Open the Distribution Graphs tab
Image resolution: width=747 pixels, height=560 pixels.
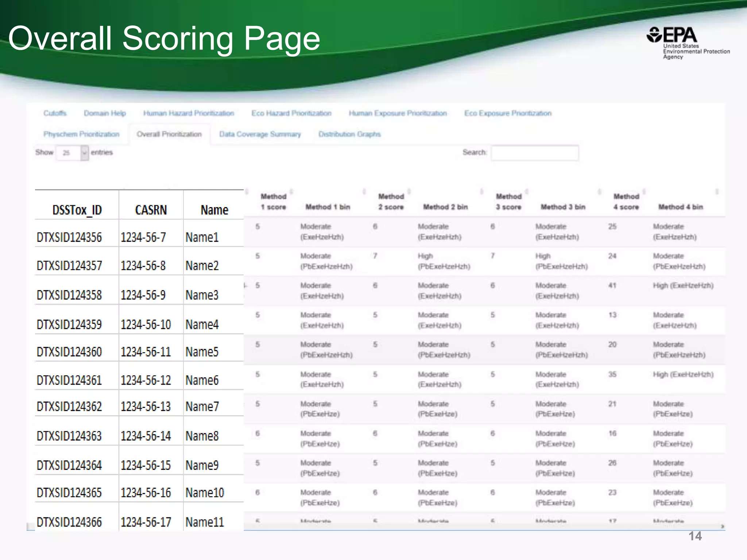[349, 134]
